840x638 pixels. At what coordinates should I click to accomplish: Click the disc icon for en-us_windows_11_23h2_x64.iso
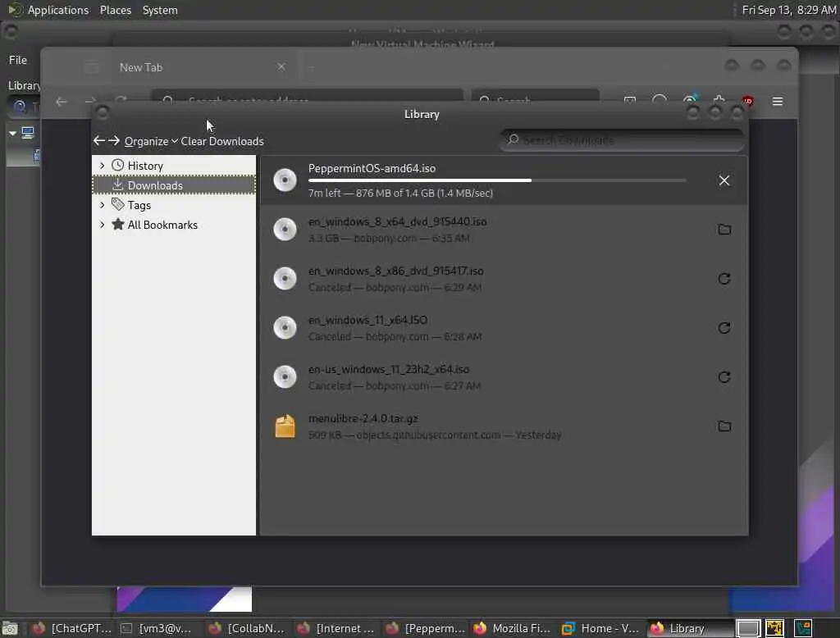[285, 377]
